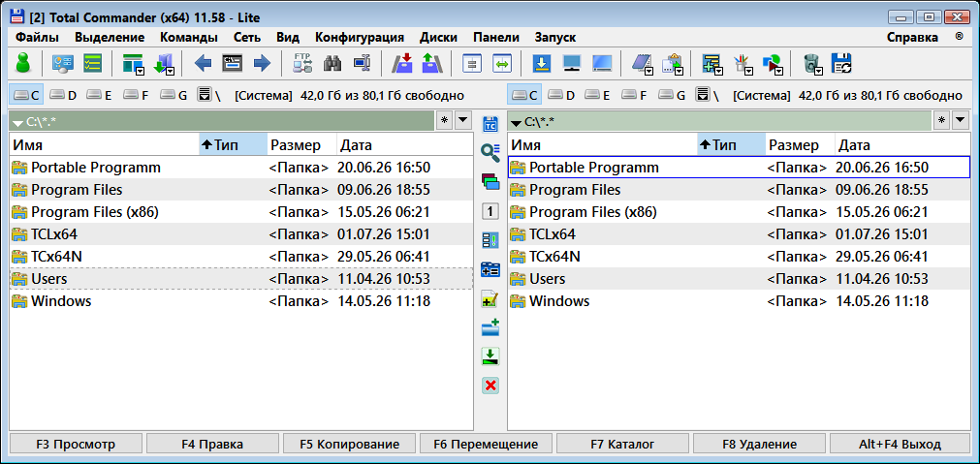980x464 pixels.
Task: Click the TC disk icon in middle strip
Action: 490,124
